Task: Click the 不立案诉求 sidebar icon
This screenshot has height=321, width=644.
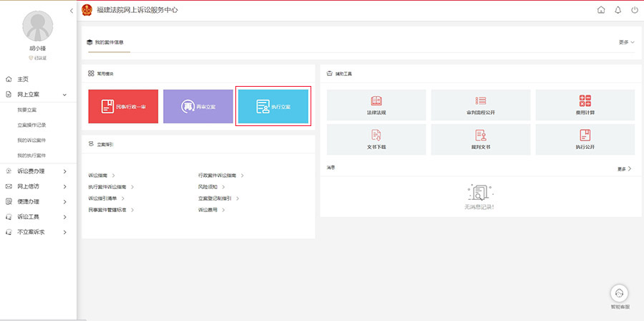Action: coord(9,232)
